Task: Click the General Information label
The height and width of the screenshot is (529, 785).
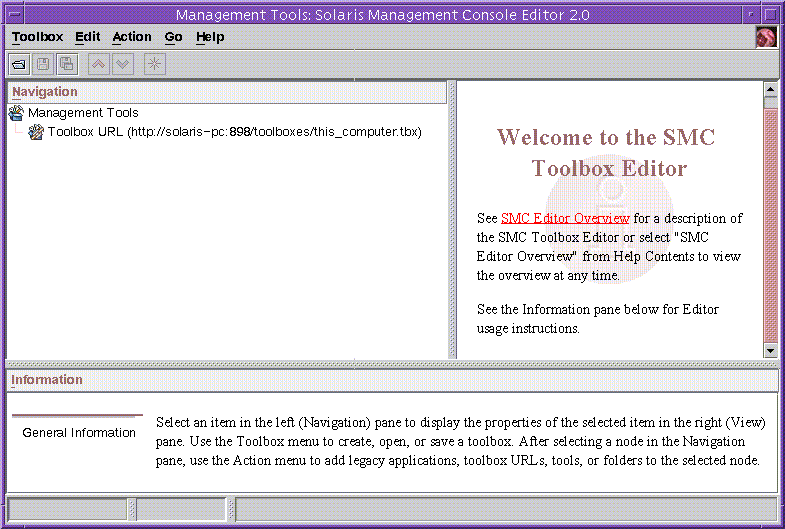Action: coord(79,433)
